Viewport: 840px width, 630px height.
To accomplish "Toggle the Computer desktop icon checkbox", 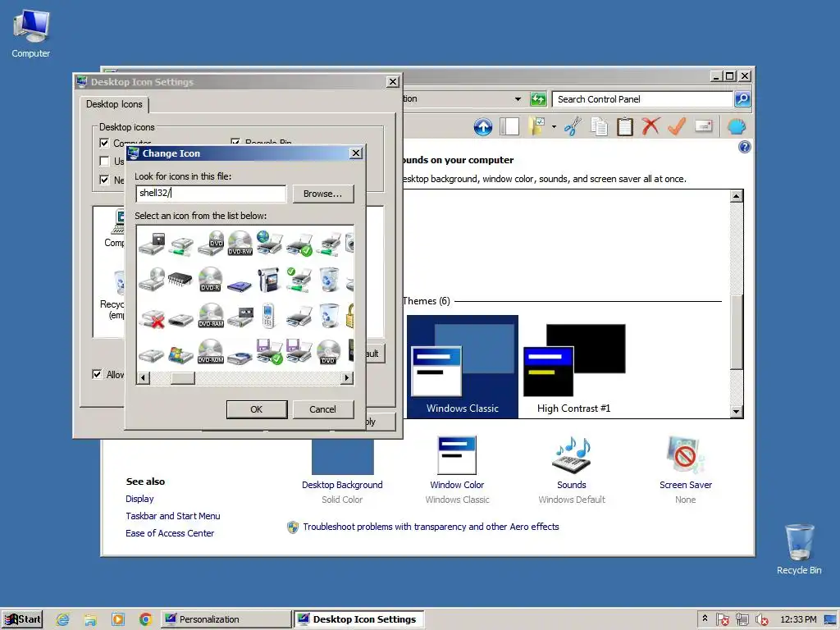I will pos(104,143).
